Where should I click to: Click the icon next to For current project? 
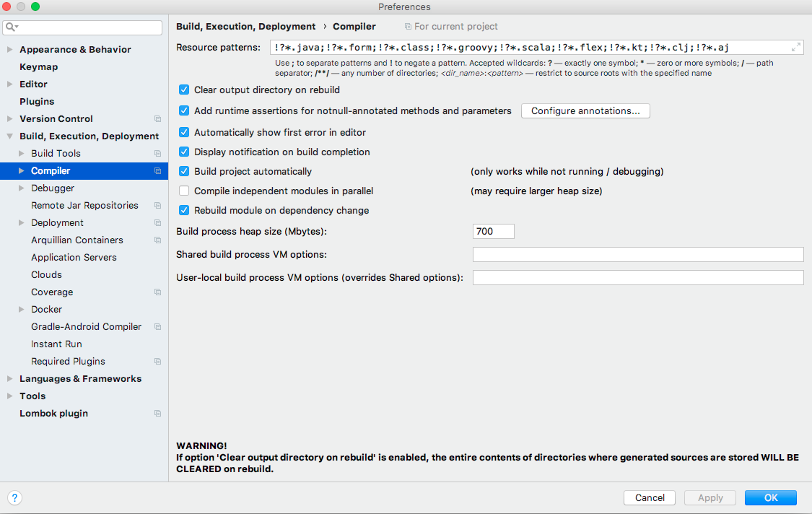408,27
